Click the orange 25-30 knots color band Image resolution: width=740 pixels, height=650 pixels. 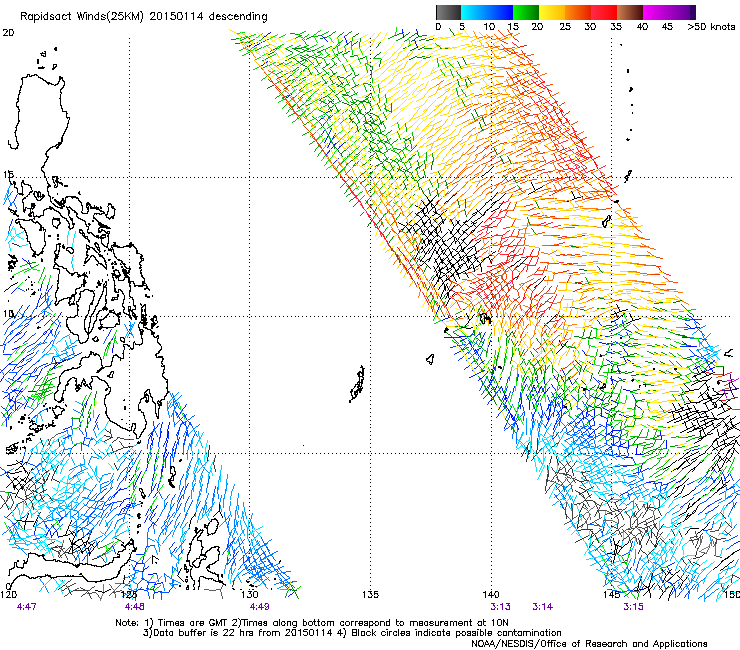point(578,12)
